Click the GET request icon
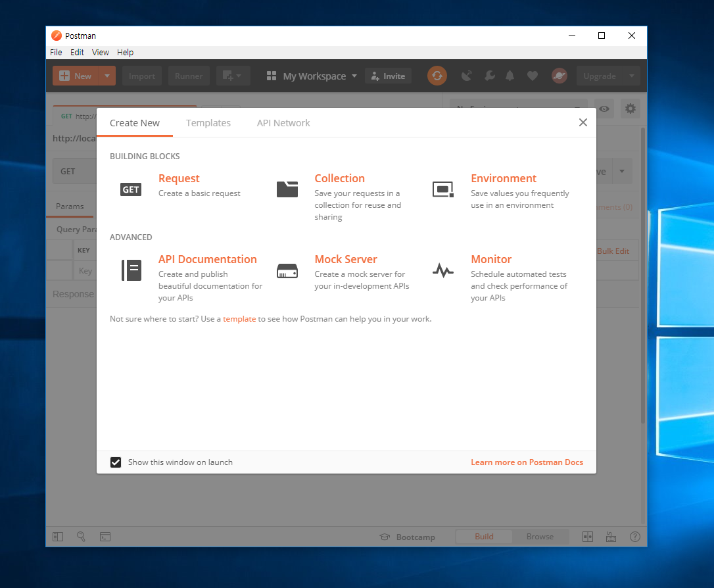This screenshot has height=588, width=714. point(131,189)
